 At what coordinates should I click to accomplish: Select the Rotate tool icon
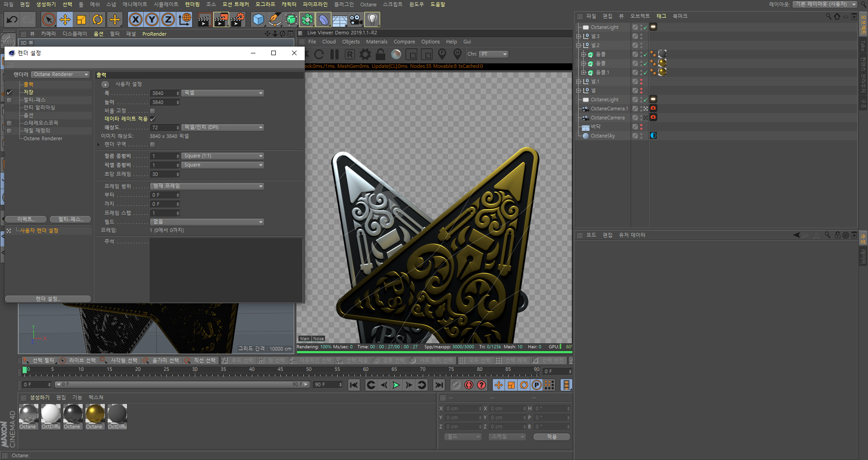coord(98,19)
